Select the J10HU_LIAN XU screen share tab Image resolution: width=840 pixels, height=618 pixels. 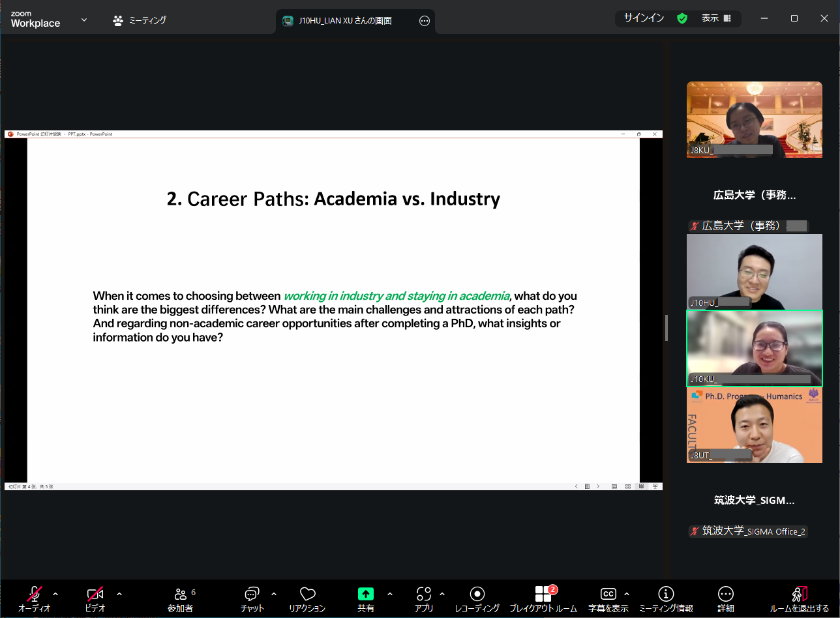(x=346, y=21)
